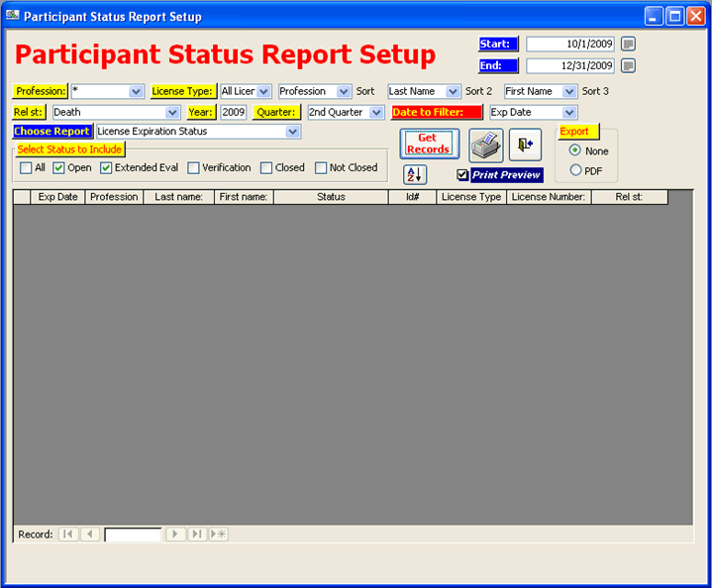Viewport: 712px width, 588px height.
Task: Open the Quarter dropdown showing 2nd Quarter
Action: (376, 113)
